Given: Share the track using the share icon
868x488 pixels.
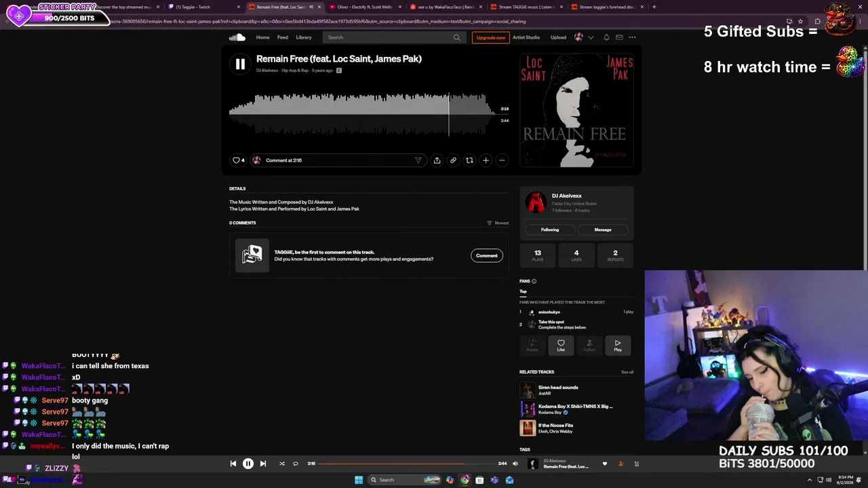Looking at the screenshot, I should pos(437,161).
